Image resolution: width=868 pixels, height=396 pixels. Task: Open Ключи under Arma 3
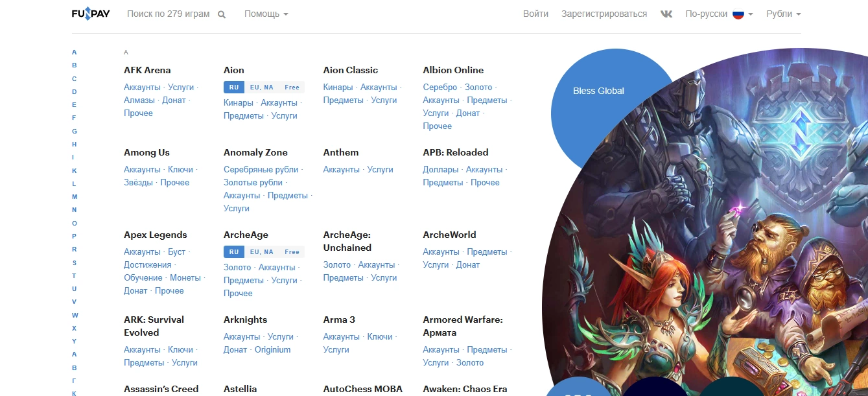click(x=380, y=336)
